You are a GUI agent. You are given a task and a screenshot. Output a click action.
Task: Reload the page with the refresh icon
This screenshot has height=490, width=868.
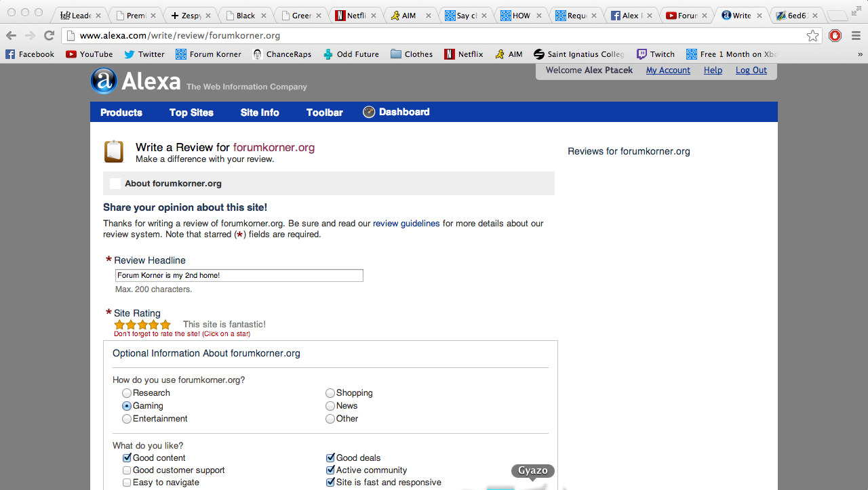click(x=49, y=36)
